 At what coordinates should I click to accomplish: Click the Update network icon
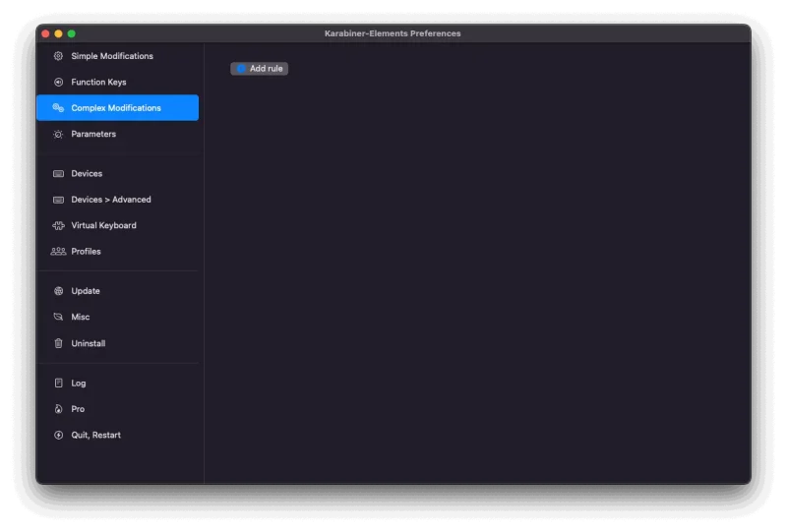click(58, 291)
